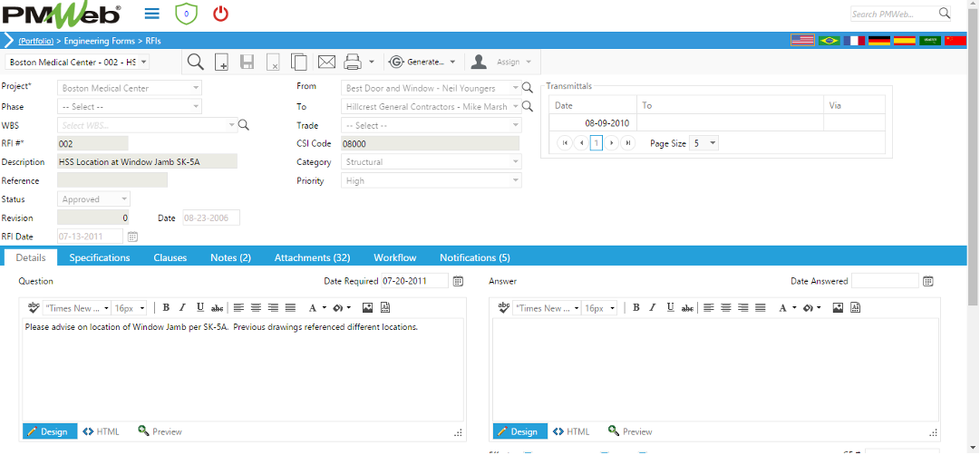Click the From contact lookup magnifier

[528, 88]
